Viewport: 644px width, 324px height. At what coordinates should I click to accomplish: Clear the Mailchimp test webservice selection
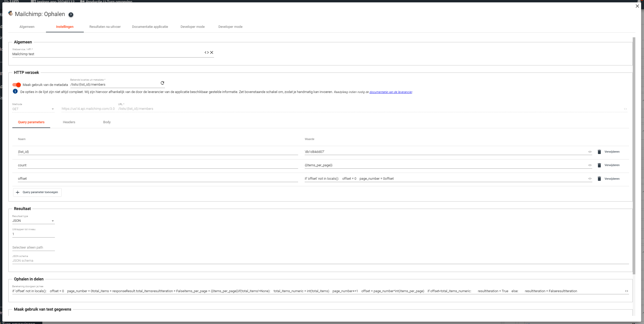212,53
